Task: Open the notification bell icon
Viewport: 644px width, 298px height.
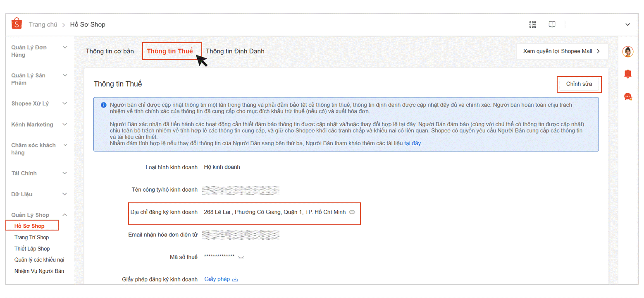Action: 627,74
